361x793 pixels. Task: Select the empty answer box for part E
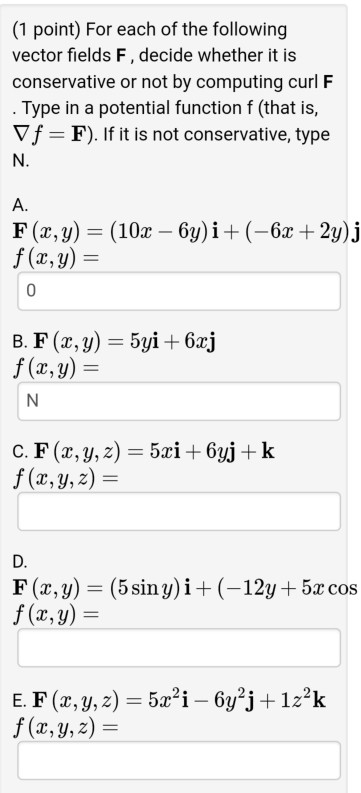click(x=179, y=760)
